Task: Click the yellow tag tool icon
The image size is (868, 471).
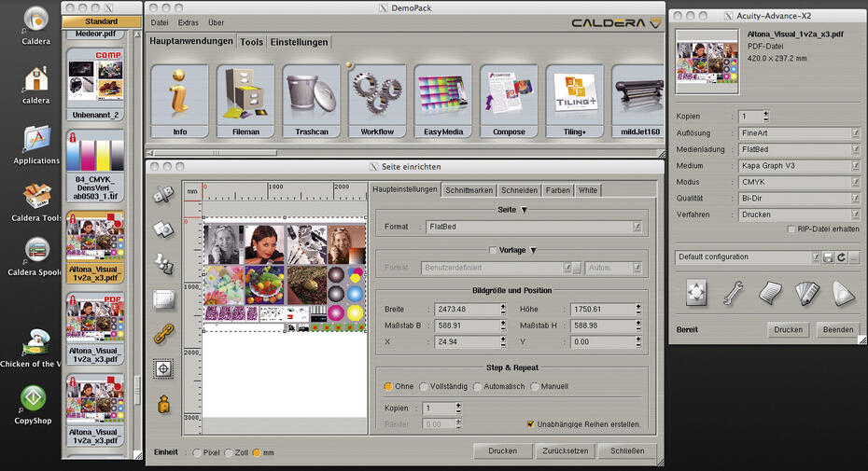Action: click(x=164, y=404)
